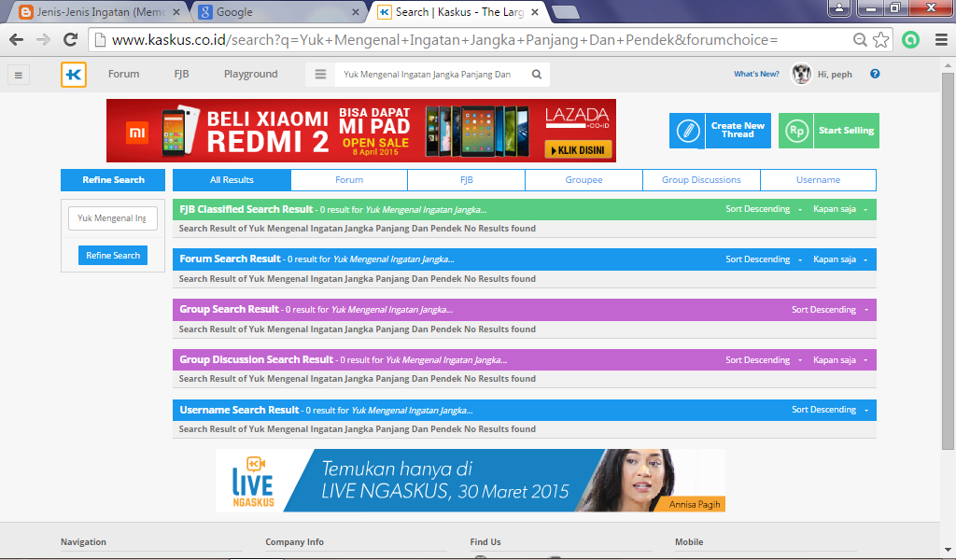Bookmark this page with the star icon
The height and width of the screenshot is (560, 956).
881,40
